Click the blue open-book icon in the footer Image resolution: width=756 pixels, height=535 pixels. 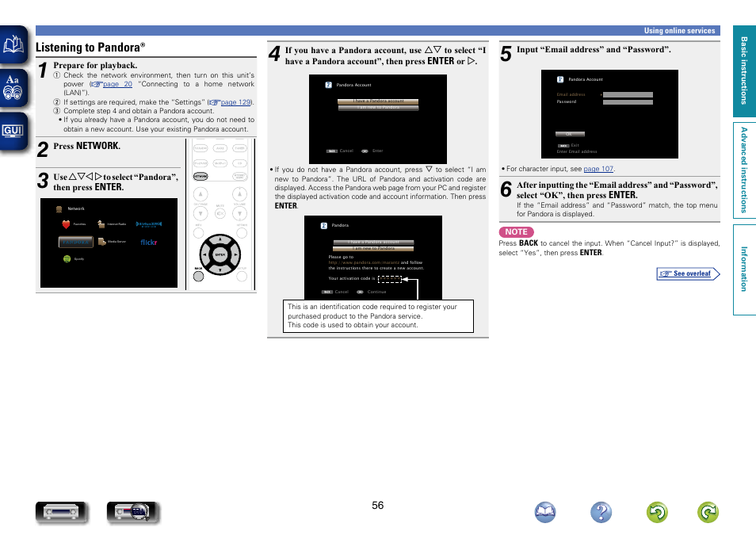tap(545, 512)
